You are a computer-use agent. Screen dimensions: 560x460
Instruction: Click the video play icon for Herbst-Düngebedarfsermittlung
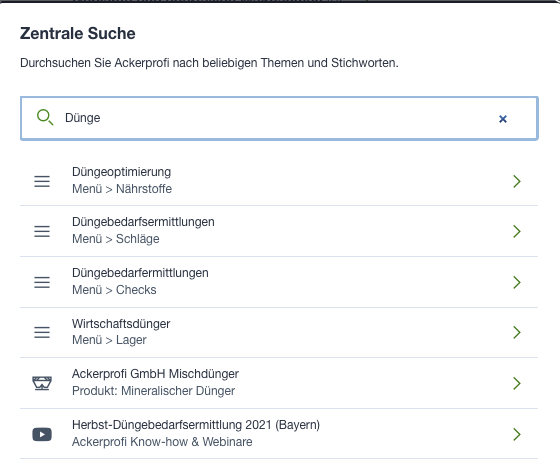click(42, 434)
